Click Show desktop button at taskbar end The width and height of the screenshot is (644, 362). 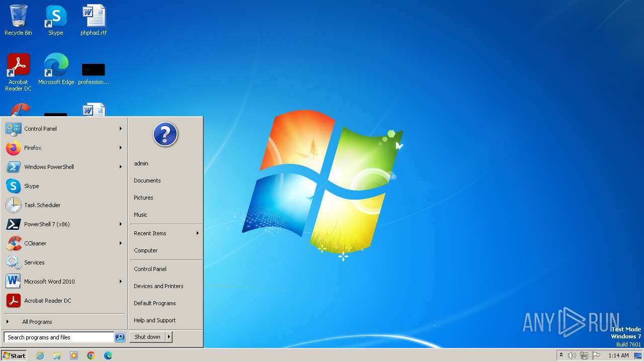click(638, 355)
